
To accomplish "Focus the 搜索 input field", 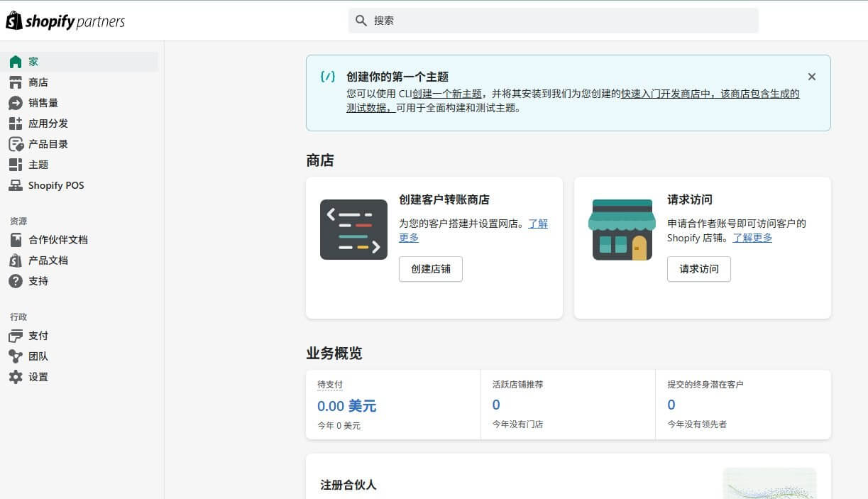I will [554, 21].
